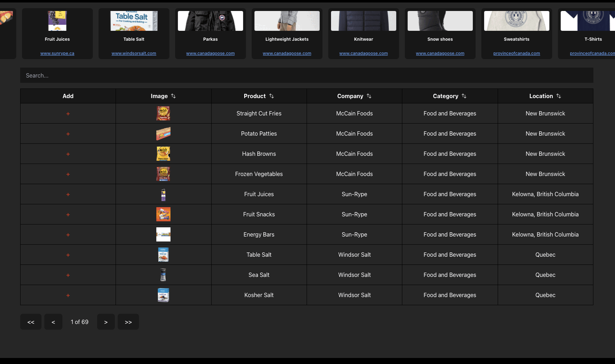The height and width of the screenshot is (364, 615).
Task: Follow the www.windsorsalt.com link
Action: pyautogui.click(x=134, y=53)
